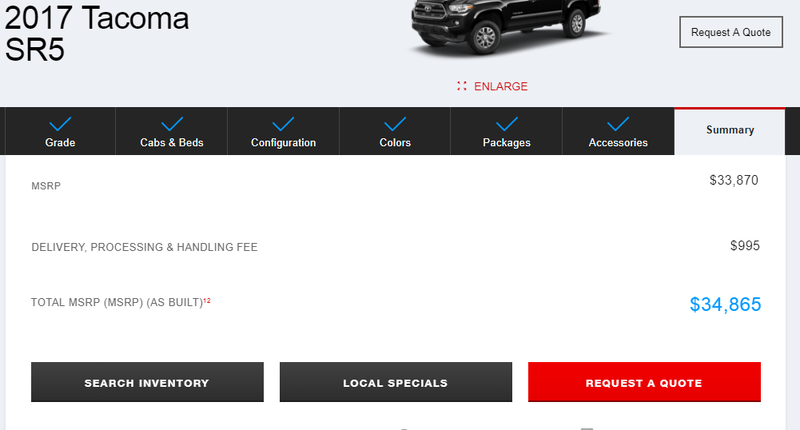Click the Total MSRP (As Built) label
The height and width of the screenshot is (430, 800).
pyautogui.click(x=117, y=302)
